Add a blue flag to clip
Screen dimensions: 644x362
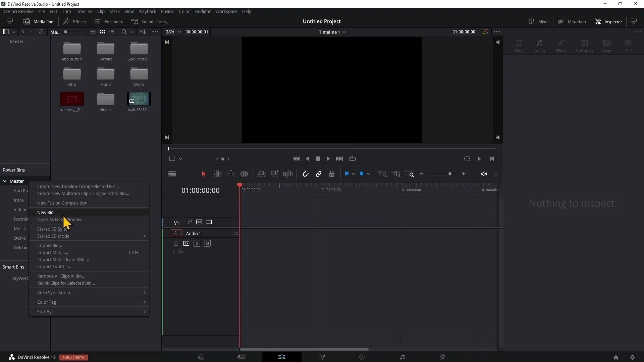point(347,174)
